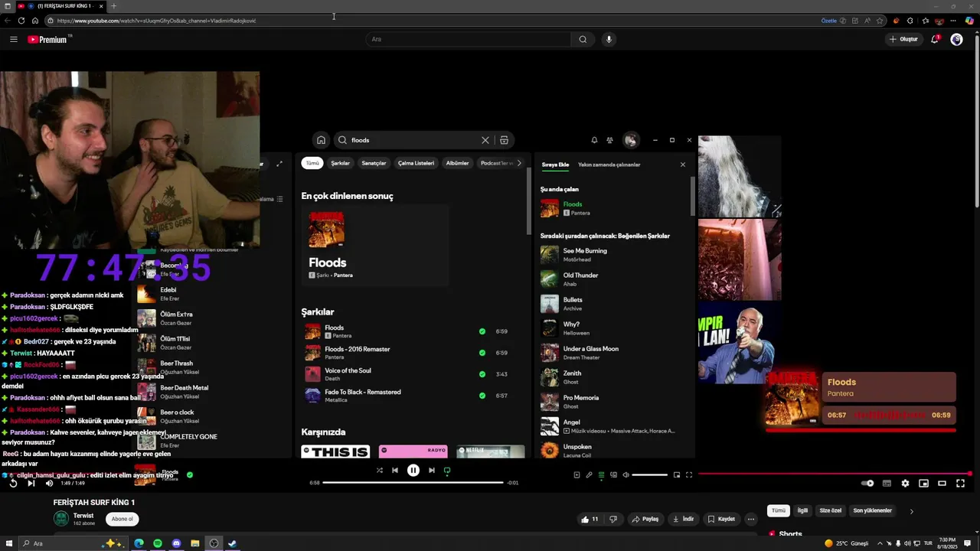
Task: Open YouTube notifications bell
Action: pos(935,39)
